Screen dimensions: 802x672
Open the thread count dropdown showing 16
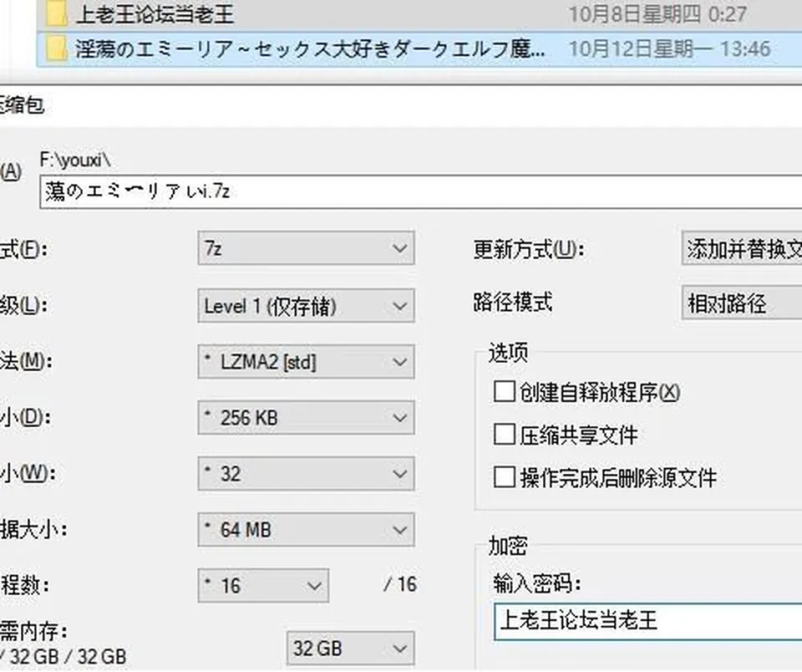[263, 585]
